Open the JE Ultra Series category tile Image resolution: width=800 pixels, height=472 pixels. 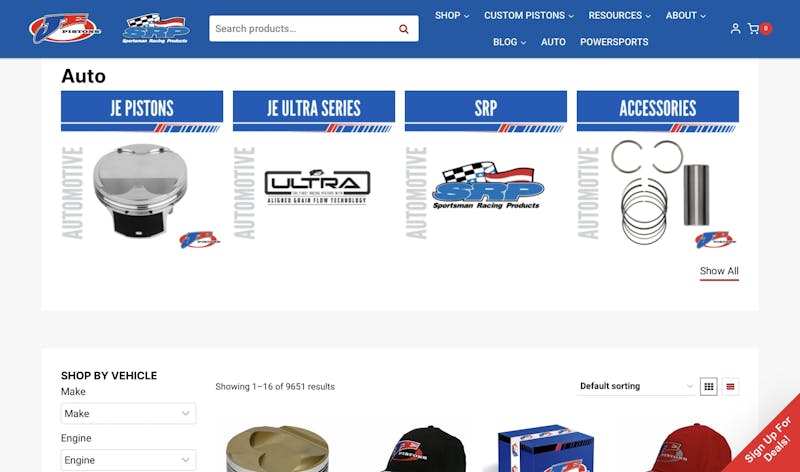(314, 170)
